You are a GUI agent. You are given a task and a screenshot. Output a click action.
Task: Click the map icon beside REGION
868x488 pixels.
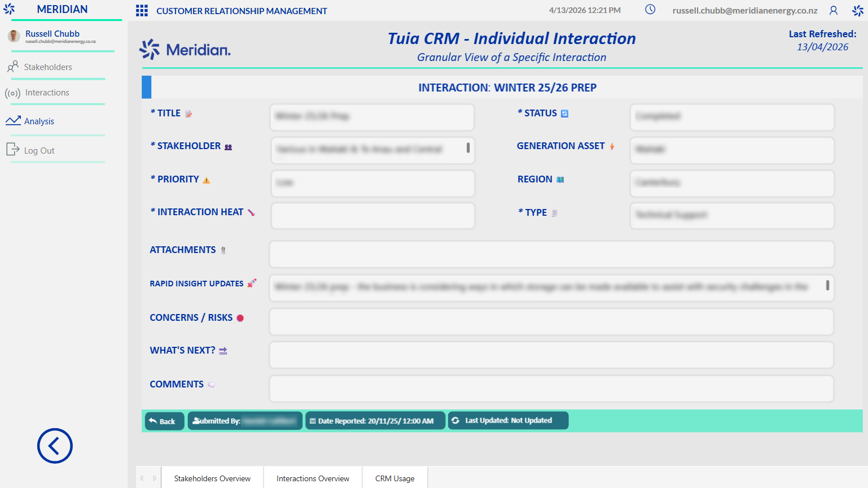[x=560, y=180]
